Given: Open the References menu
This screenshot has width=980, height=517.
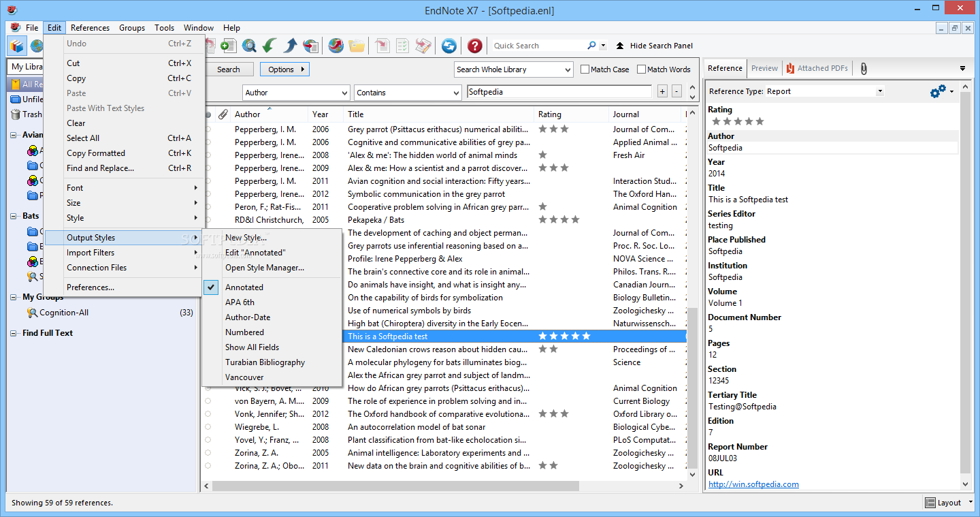Looking at the screenshot, I should click(90, 28).
